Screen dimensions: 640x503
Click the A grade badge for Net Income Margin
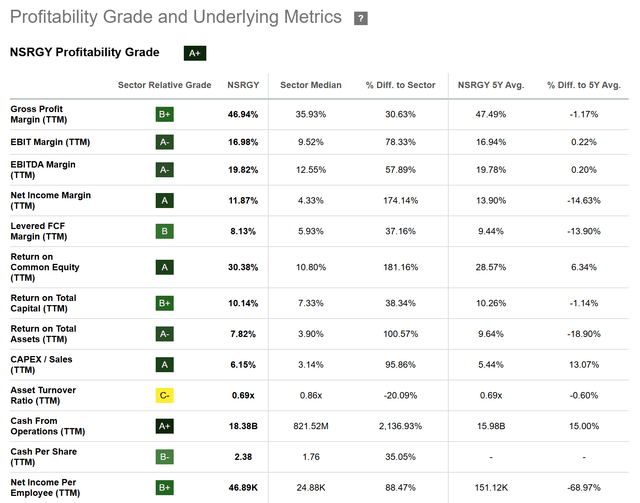165,201
